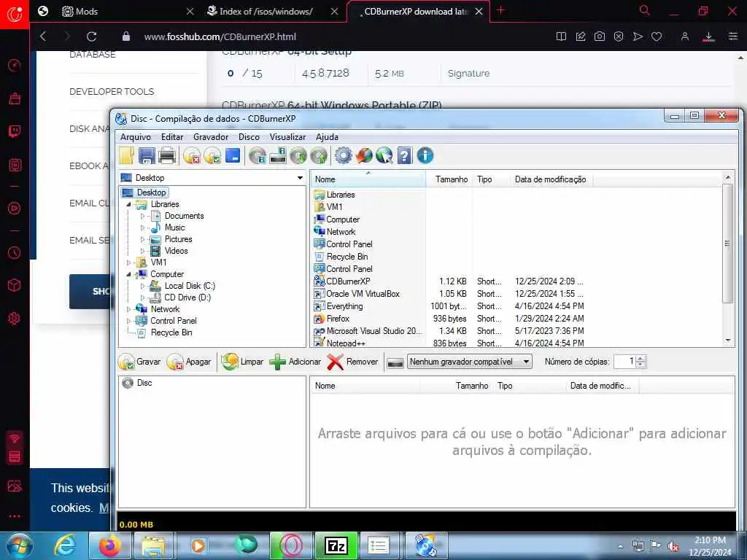Click the grey disc icon with up arrow

coord(319,156)
